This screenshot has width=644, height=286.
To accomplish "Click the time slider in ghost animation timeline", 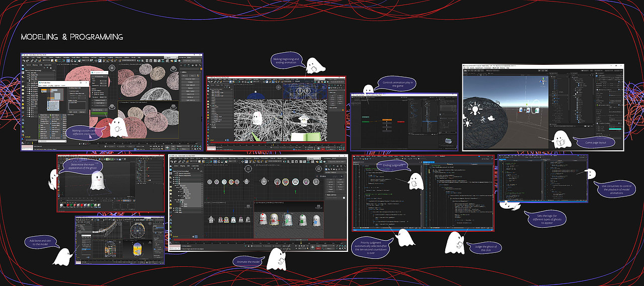I will pos(299,240).
